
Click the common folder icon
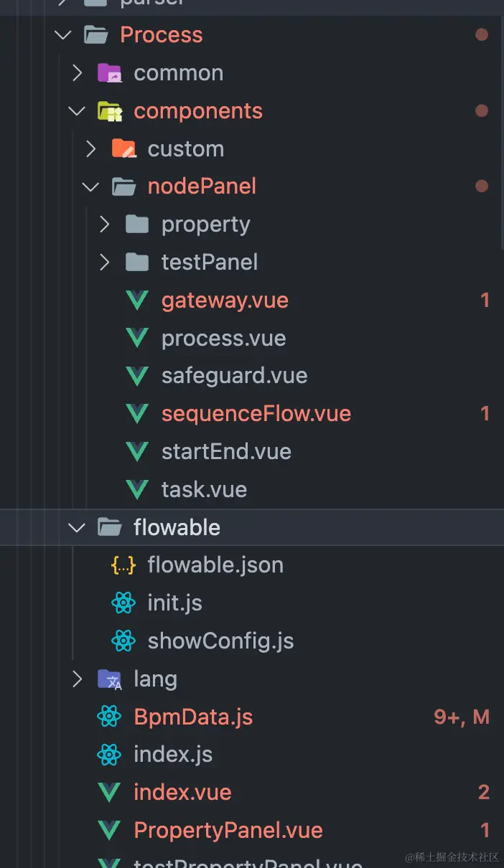109,72
